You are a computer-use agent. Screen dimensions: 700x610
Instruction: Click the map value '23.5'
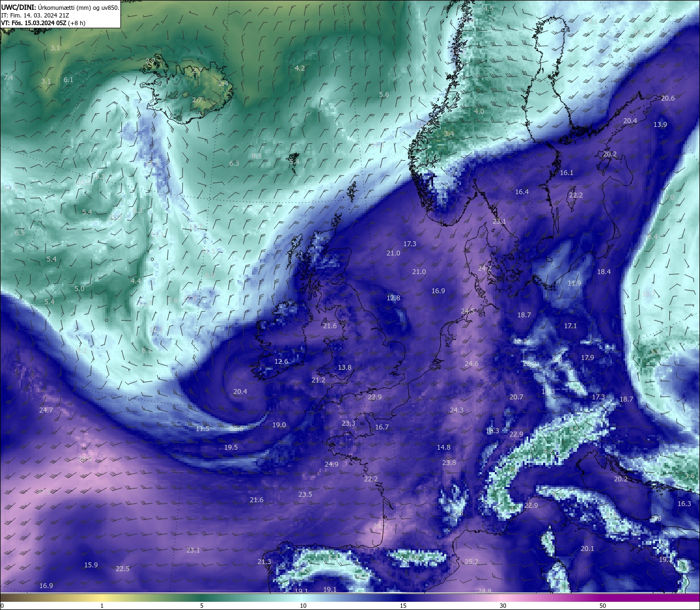(x=305, y=494)
